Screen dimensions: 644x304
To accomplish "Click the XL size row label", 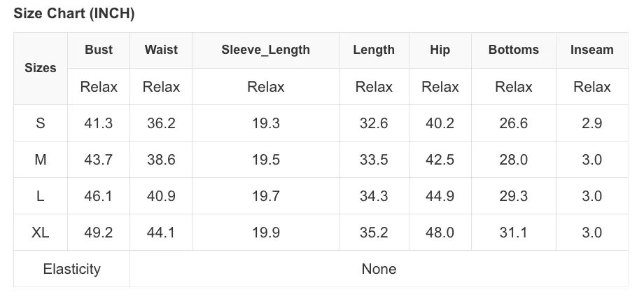I will [41, 233].
